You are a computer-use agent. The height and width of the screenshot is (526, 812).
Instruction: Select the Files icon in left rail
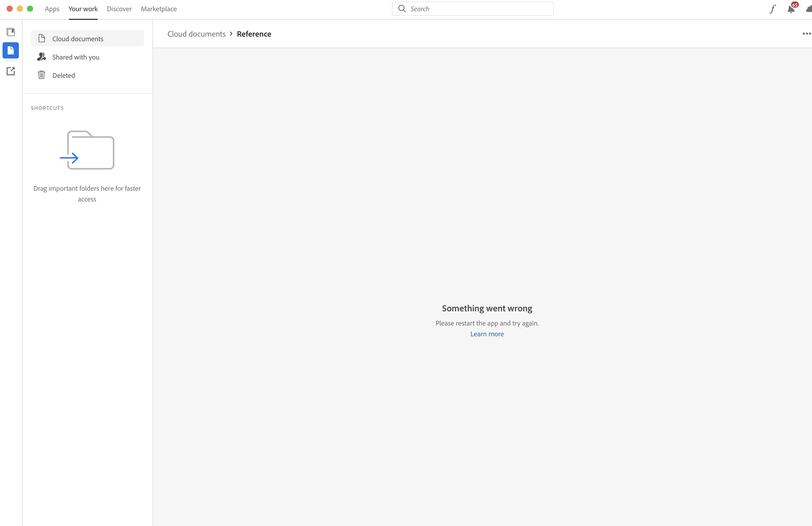coord(11,50)
